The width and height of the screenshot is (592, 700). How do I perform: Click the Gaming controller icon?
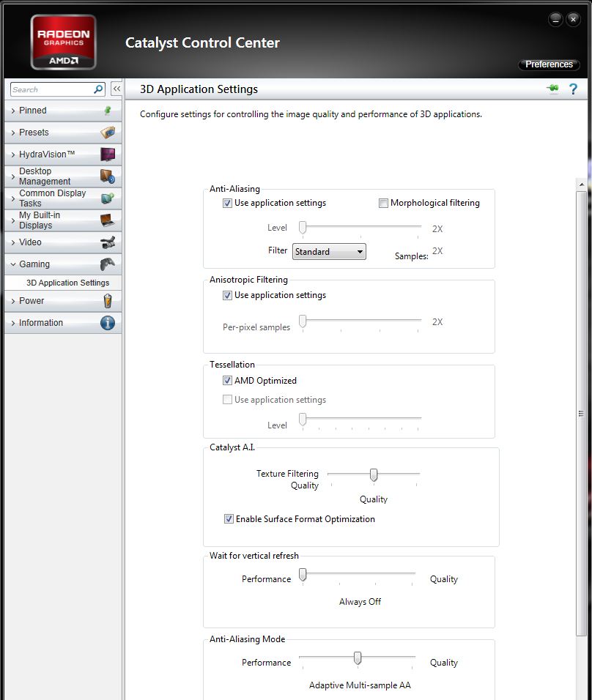(x=108, y=264)
